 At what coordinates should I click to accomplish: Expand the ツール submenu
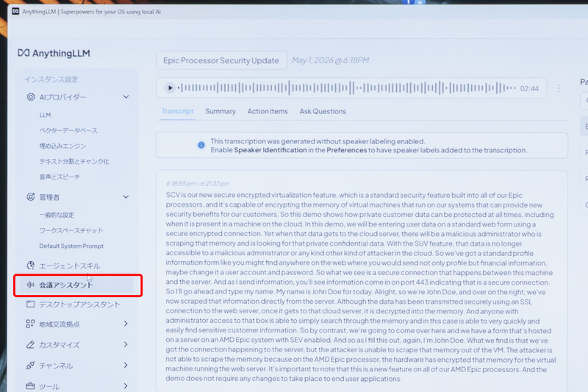coord(126,385)
